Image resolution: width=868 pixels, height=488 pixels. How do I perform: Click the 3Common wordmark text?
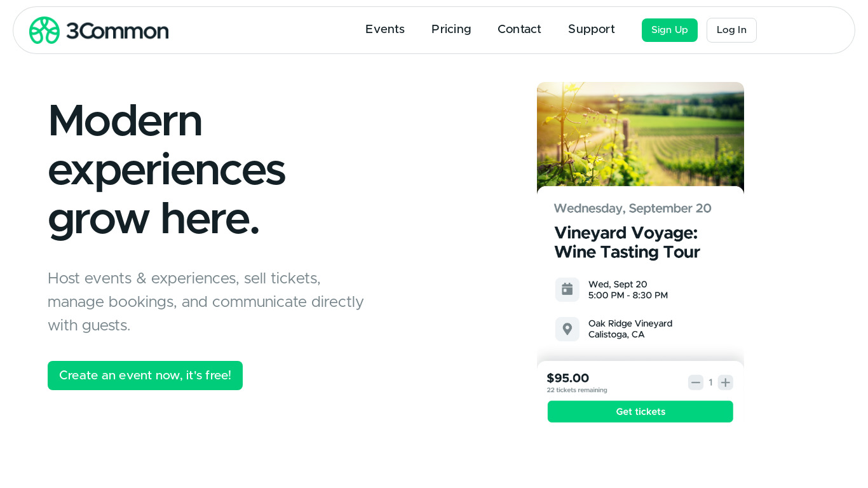[x=118, y=30]
